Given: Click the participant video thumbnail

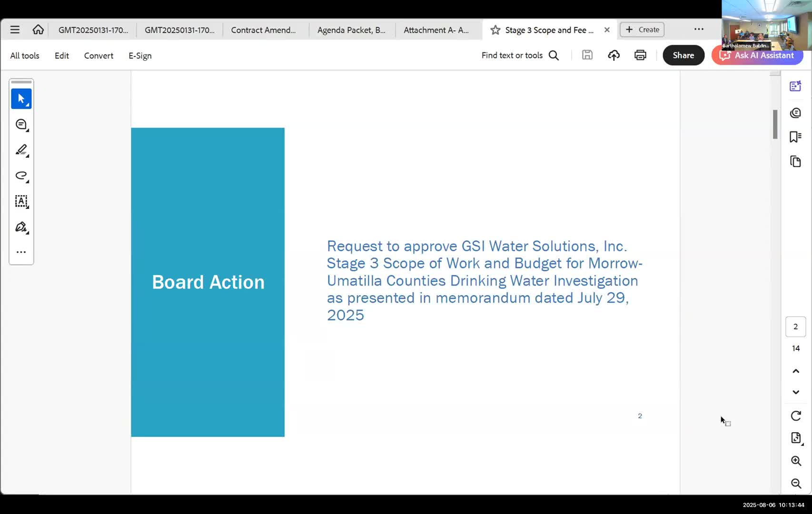Looking at the screenshot, I should [x=766, y=25].
